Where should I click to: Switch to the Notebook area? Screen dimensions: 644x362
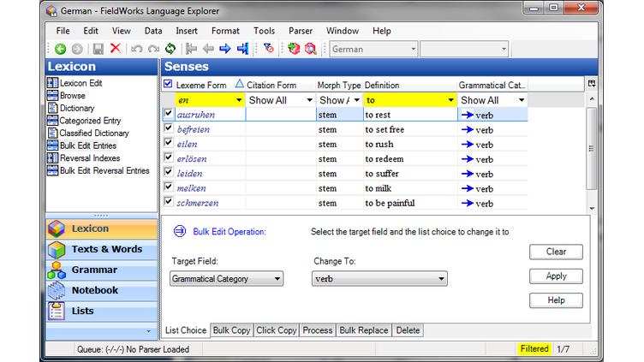[x=101, y=290]
